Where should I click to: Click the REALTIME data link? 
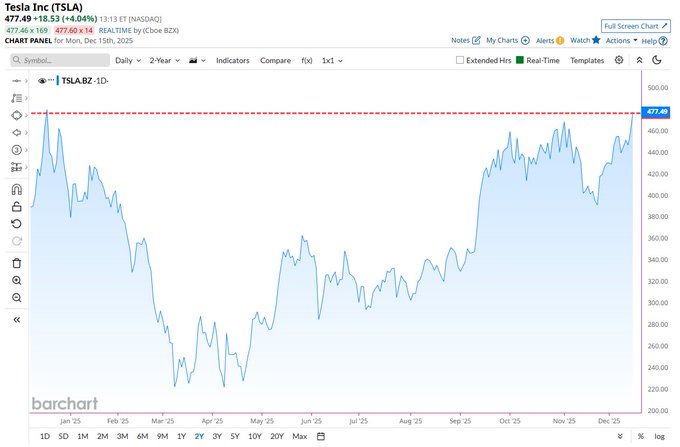click(115, 30)
